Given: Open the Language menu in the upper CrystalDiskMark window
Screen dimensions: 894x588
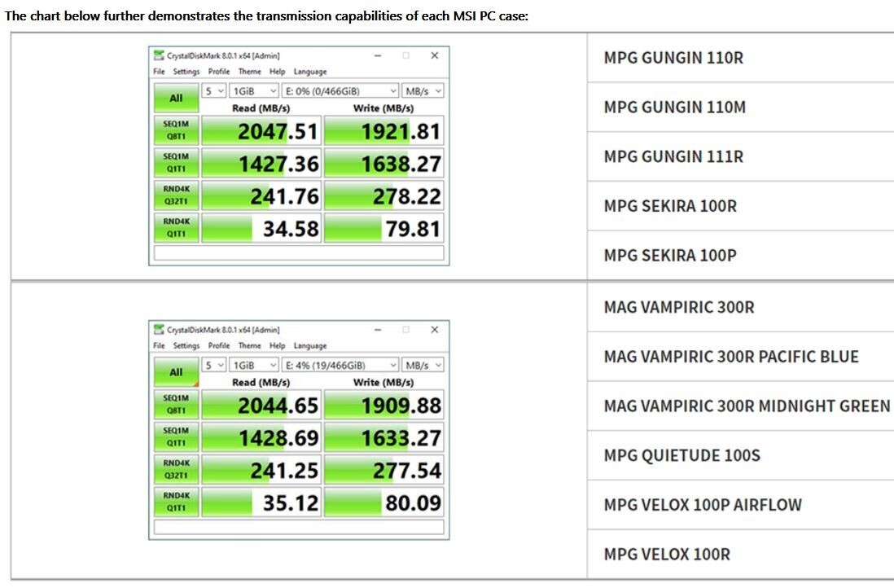Looking at the screenshot, I should point(310,72).
